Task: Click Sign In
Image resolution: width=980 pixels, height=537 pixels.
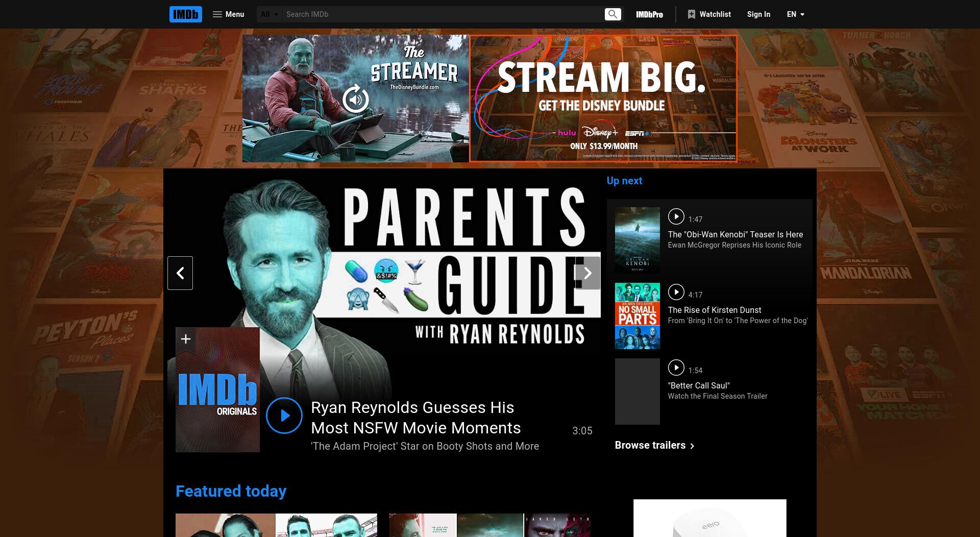Action: (758, 14)
